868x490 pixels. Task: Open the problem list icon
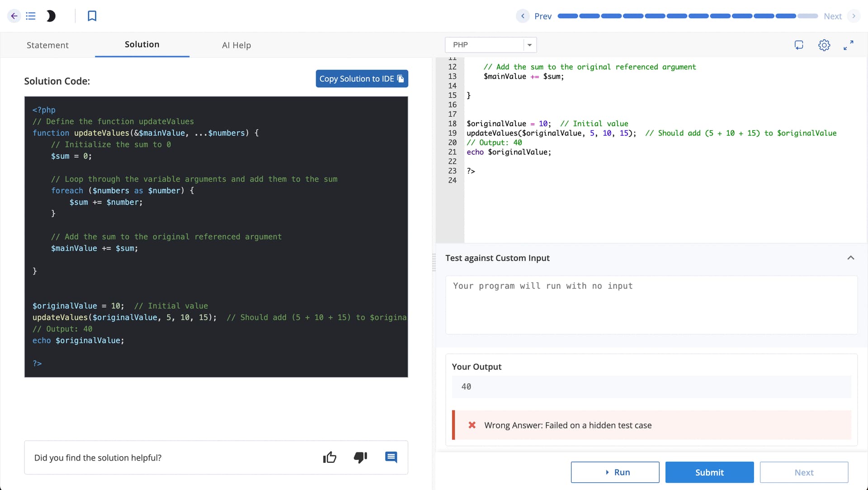click(x=31, y=16)
